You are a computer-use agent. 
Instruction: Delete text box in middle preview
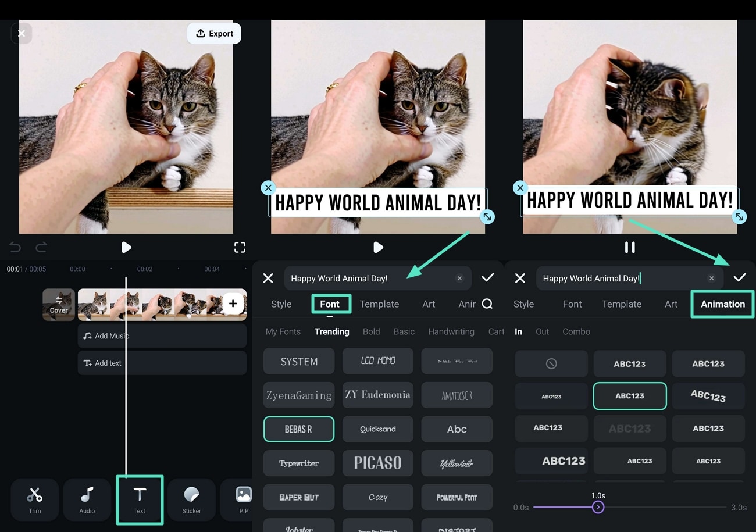pyautogui.click(x=268, y=188)
